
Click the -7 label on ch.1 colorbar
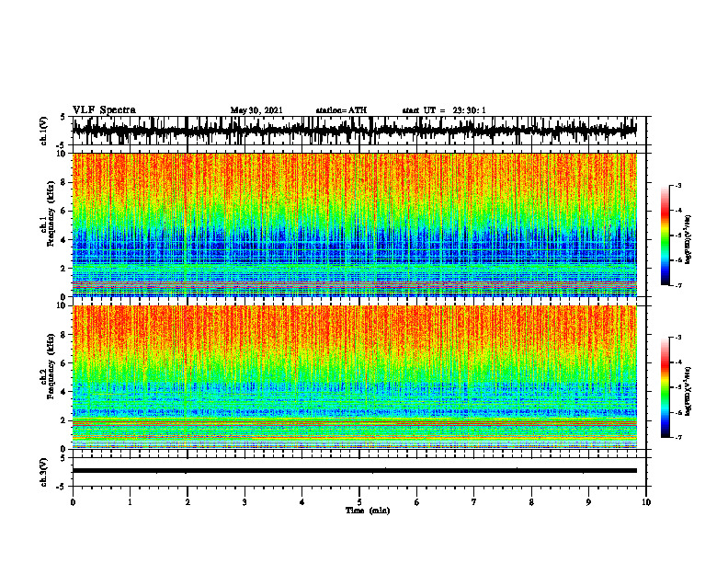coord(678,285)
